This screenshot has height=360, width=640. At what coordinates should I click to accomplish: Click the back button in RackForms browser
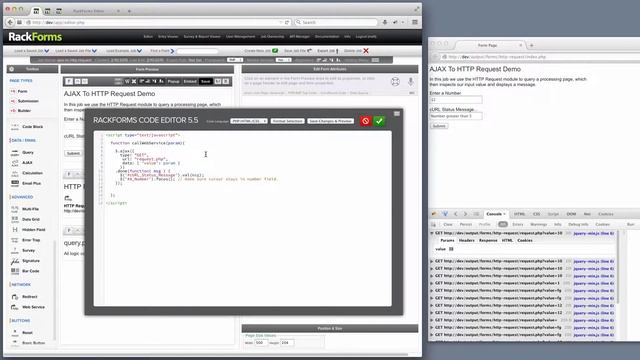point(10,22)
